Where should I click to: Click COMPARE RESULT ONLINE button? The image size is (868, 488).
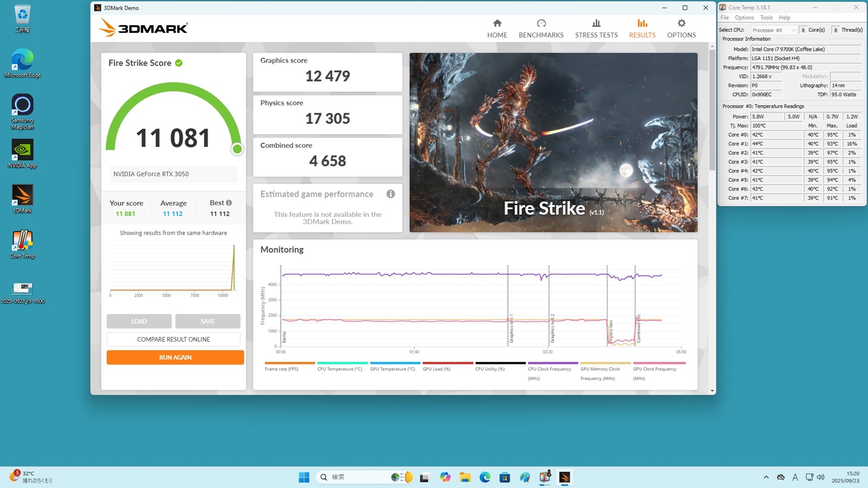(173, 339)
